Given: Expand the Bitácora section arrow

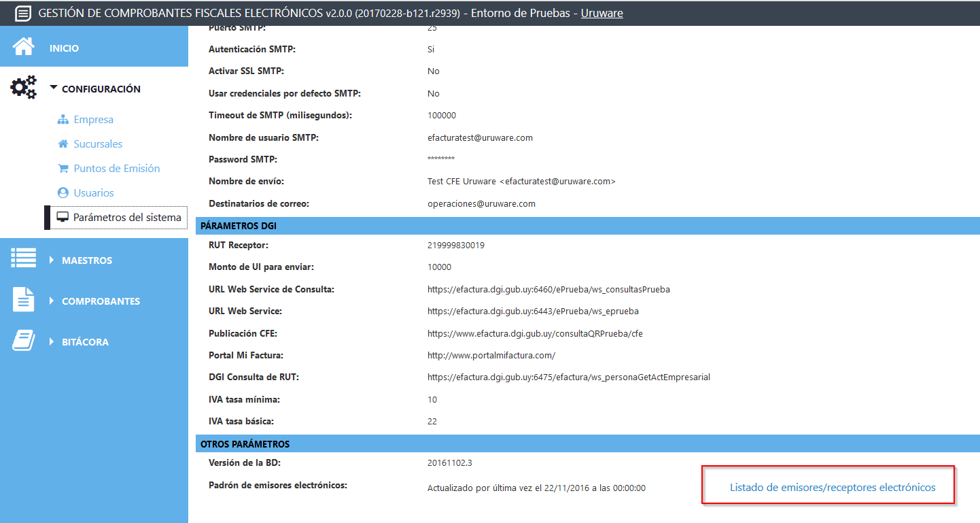Looking at the screenshot, I should point(52,341).
